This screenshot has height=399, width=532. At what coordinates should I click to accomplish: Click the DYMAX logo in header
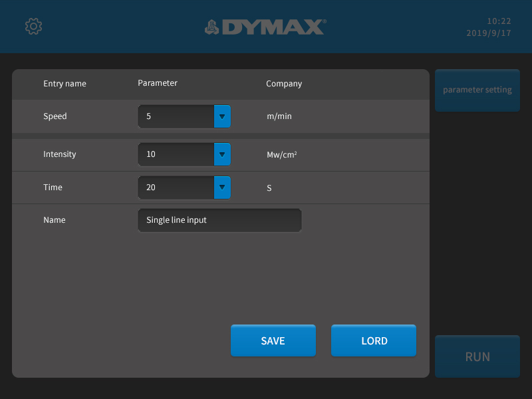pos(265,27)
